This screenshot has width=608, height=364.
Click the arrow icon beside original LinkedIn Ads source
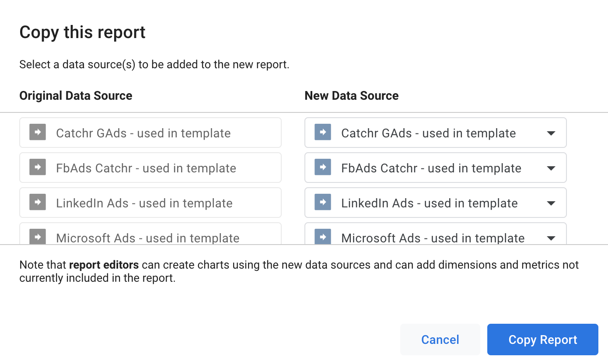(38, 202)
